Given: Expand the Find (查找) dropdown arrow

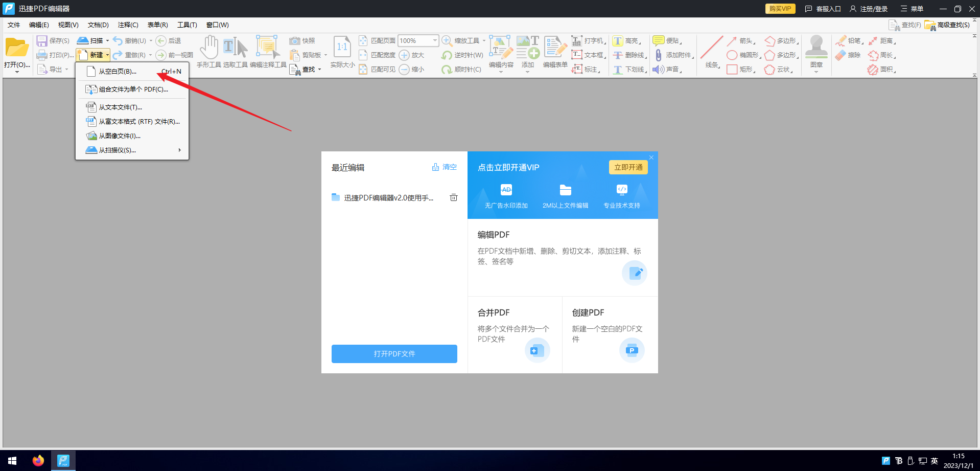Looking at the screenshot, I should pos(319,70).
